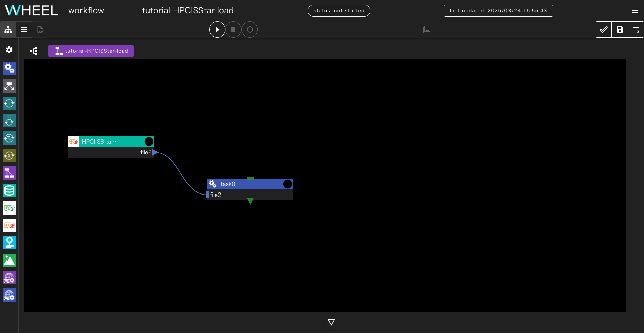This screenshot has width=644, height=333.
Task: Save the project with floppy icon
Action: tap(620, 30)
